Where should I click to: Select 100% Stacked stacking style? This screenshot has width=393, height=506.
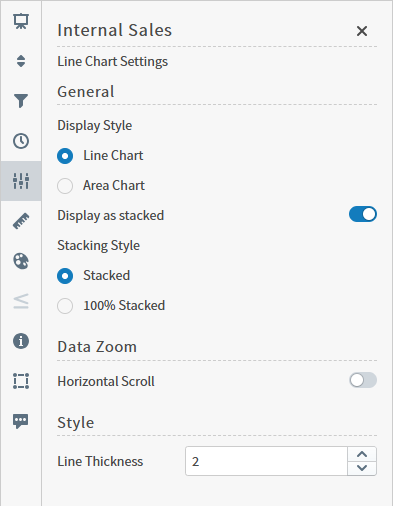coord(65,306)
